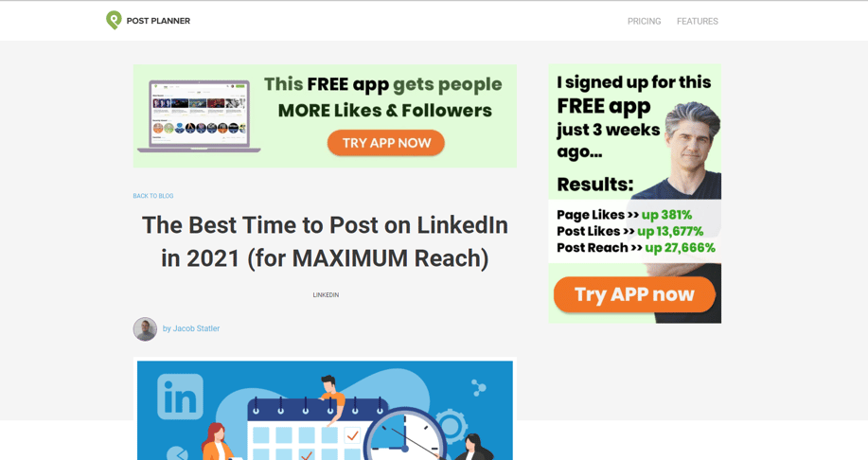Go back via BACK TO BLOG link
This screenshot has width=868, height=460.
click(x=153, y=196)
